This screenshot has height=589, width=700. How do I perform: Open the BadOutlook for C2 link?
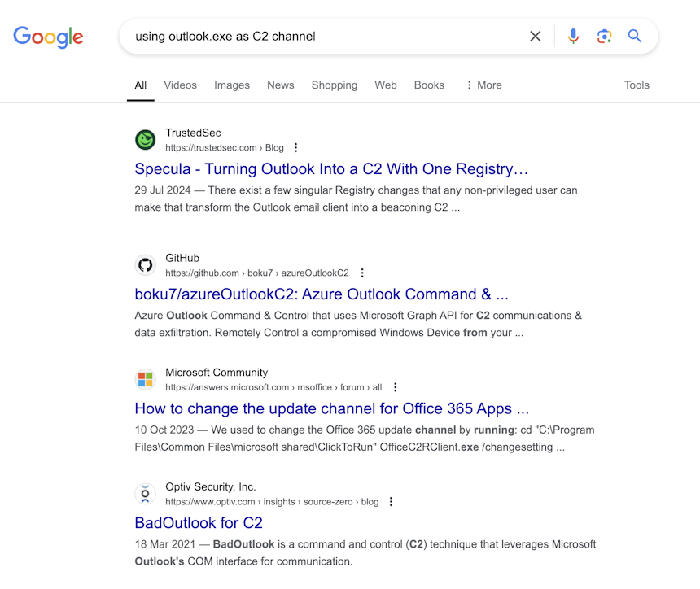tap(199, 523)
